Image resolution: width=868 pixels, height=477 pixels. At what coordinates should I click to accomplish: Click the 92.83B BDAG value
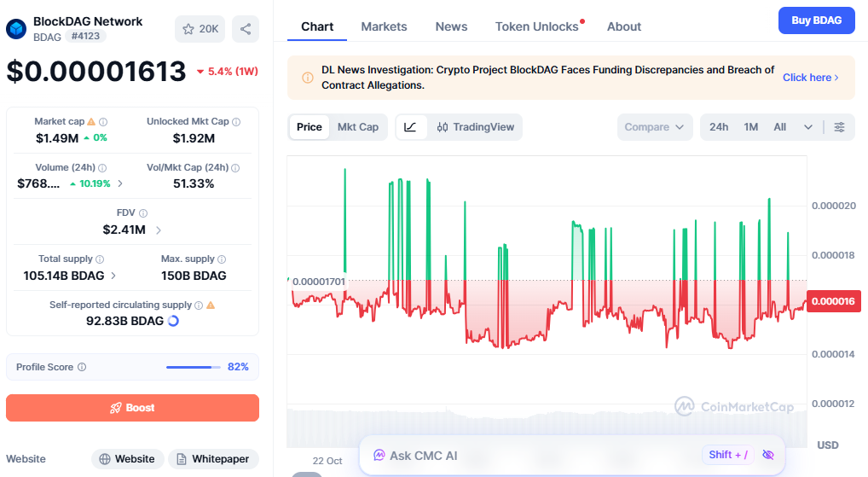[124, 321]
